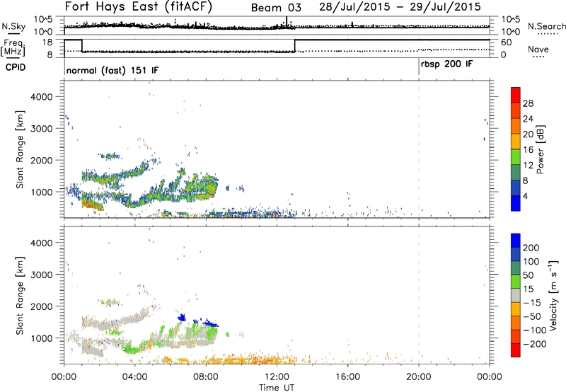566x392 pixels.
Task: Select the "CPID" row label
Action: pos(16,67)
